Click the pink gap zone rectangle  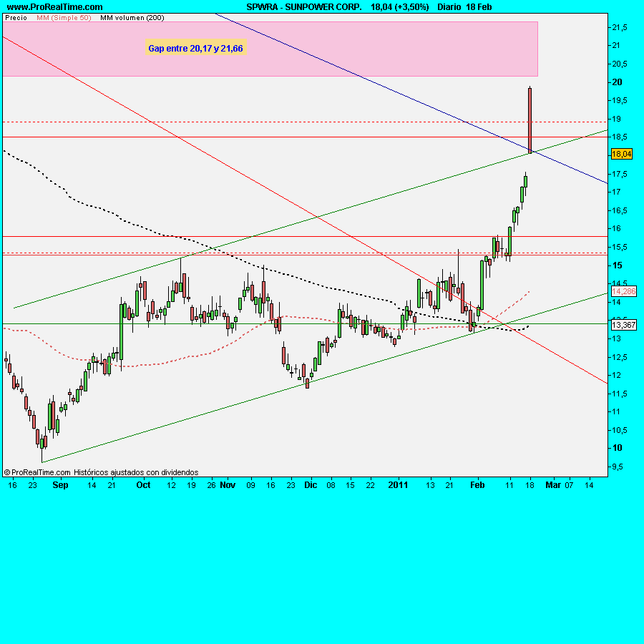pos(270,49)
